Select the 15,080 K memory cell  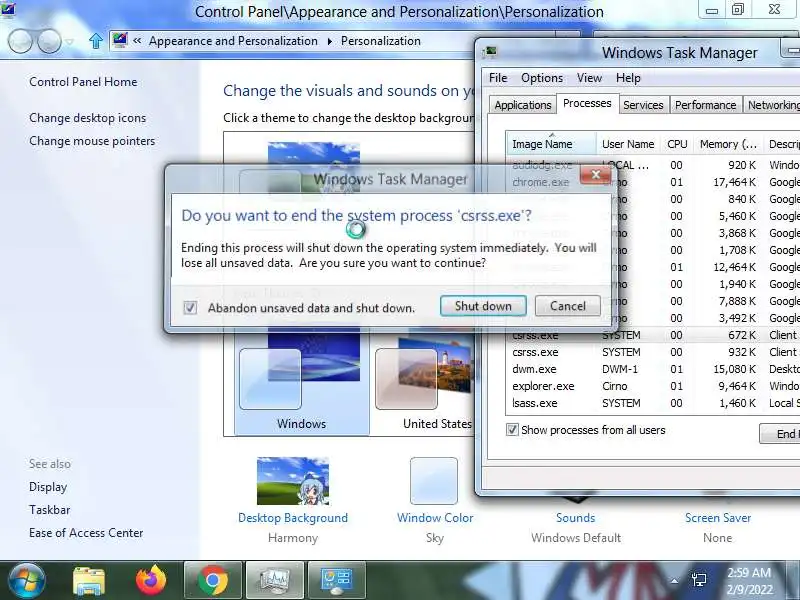pyautogui.click(x=737, y=369)
